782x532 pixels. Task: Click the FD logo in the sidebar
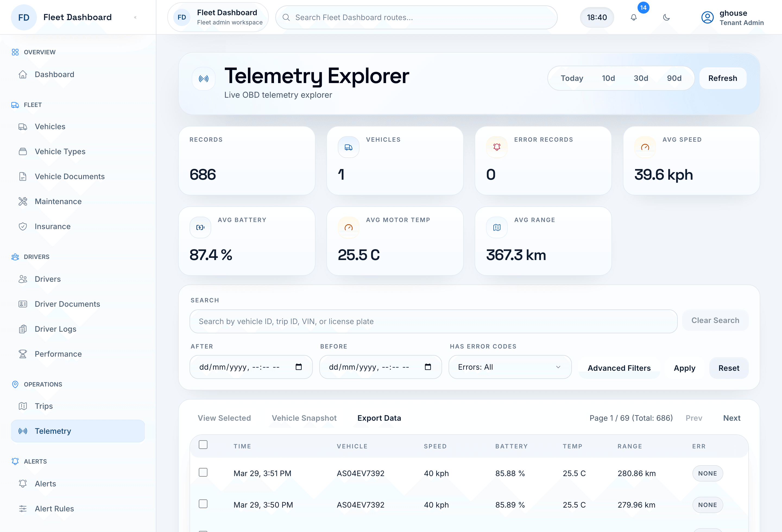click(x=24, y=17)
